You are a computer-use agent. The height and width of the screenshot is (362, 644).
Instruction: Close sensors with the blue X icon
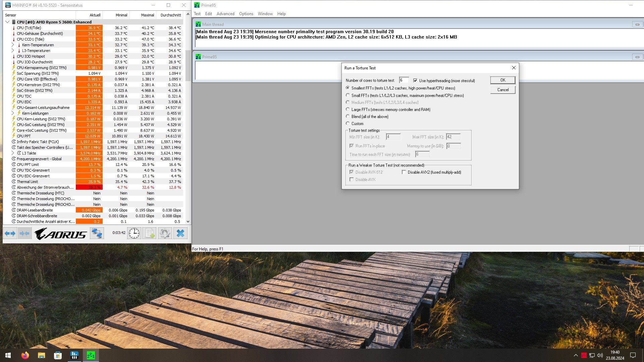[x=180, y=233]
